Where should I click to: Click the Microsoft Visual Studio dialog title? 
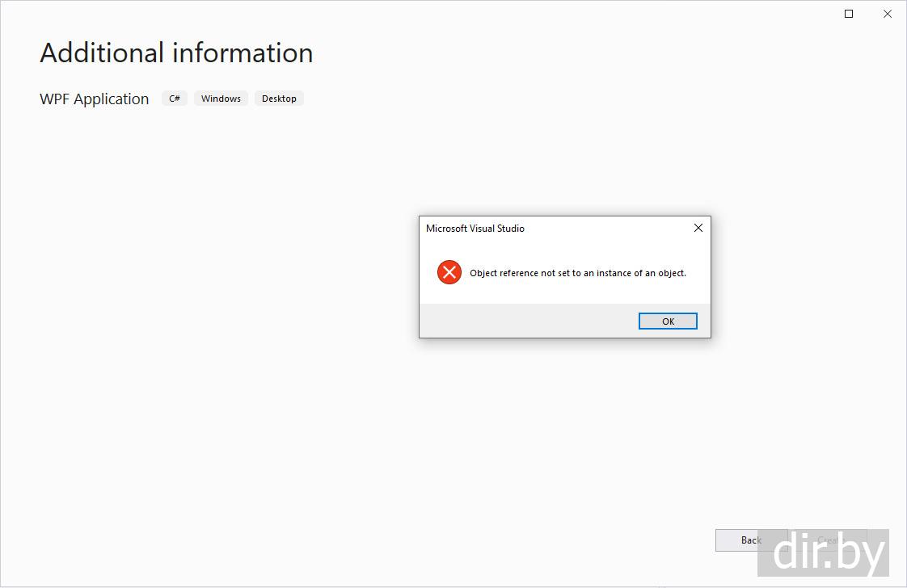coord(475,229)
